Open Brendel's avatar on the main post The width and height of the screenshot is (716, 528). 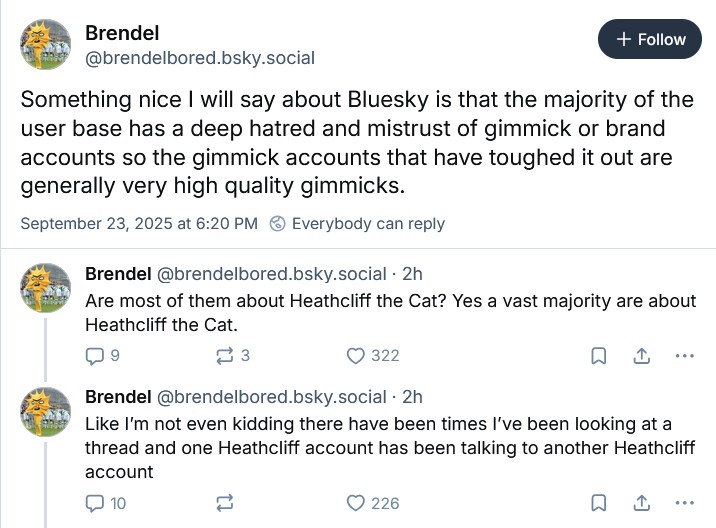[x=46, y=44]
